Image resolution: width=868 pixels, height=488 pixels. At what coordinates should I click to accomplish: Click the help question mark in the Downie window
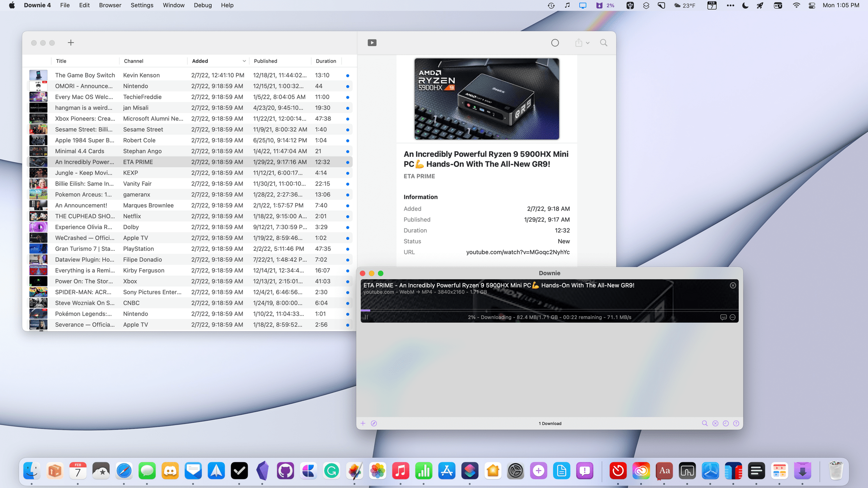(736, 423)
